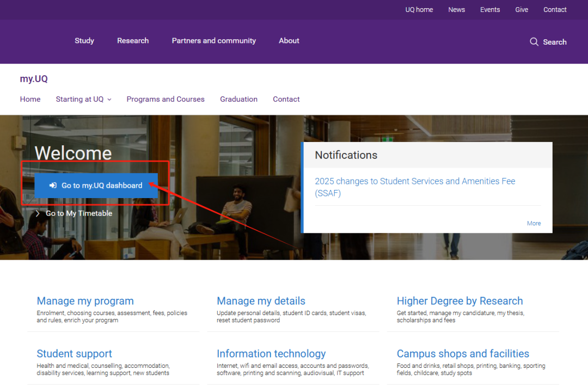Screen dimensions: 588x388
Task: Open the Events link in top bar
Action: coord(490,10)
